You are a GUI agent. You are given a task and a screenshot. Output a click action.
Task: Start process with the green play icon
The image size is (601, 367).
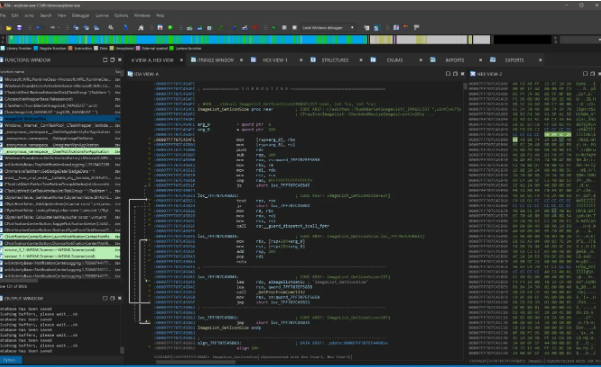(274, 28)
